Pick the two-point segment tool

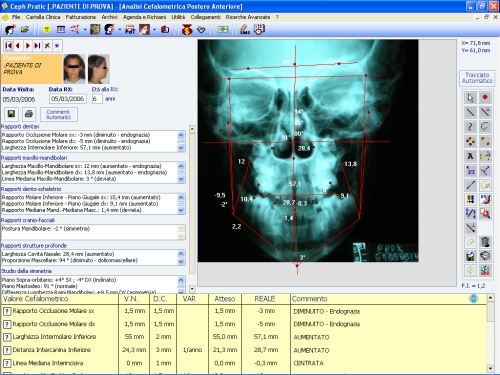pyautogui.click(x=485, y=141)
